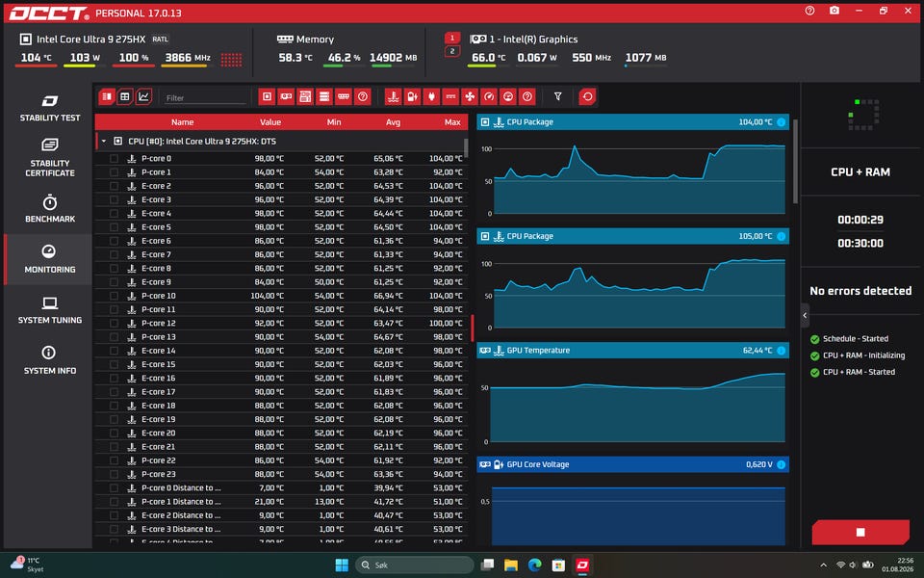Viewport: 924px width, 578px height.
Task: Toggle the memory module hardware filter icon
Action: [x=344, y=96]
